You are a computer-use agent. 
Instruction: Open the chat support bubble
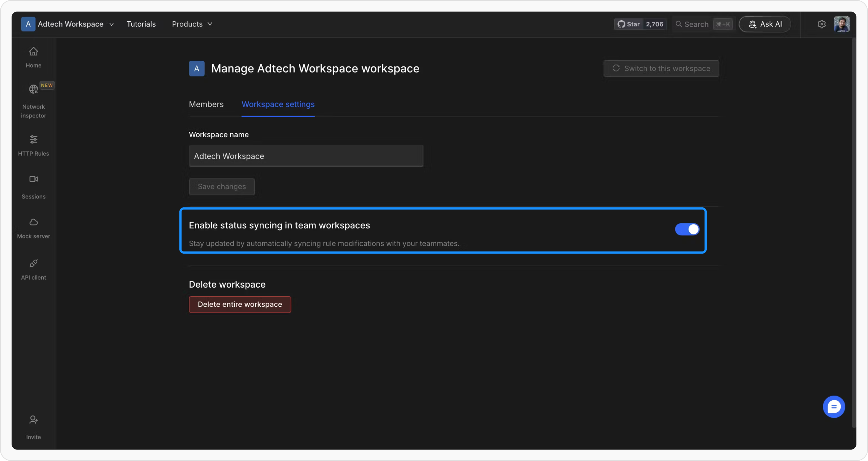(x=834, y=407)
